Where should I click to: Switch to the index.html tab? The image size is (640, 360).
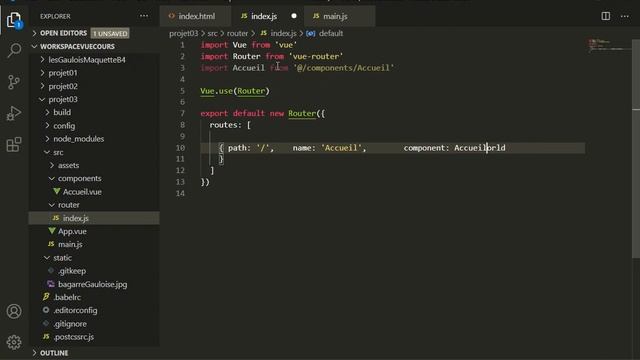(x=195, y=16)
